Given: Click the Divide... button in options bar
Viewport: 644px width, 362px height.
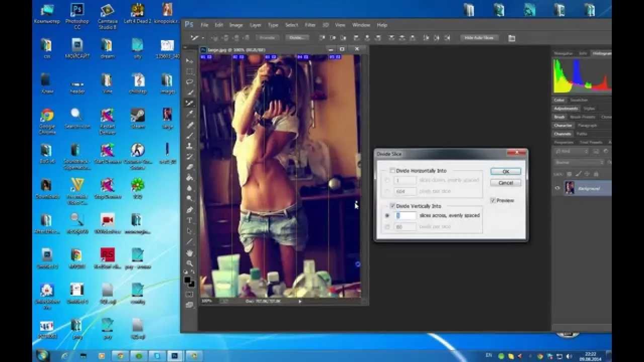Looking at the screenshot, I should (x=297, y=38).
